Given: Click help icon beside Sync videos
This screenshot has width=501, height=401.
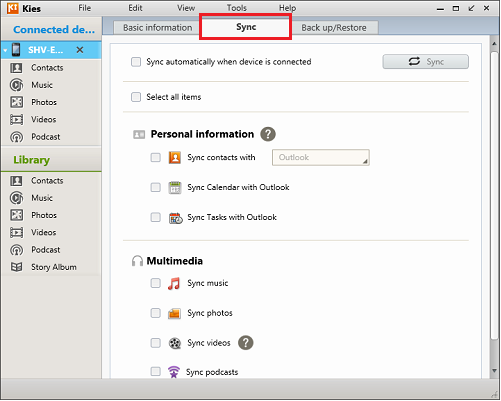Looking at the screenshot, I should [x=246, y=343].
